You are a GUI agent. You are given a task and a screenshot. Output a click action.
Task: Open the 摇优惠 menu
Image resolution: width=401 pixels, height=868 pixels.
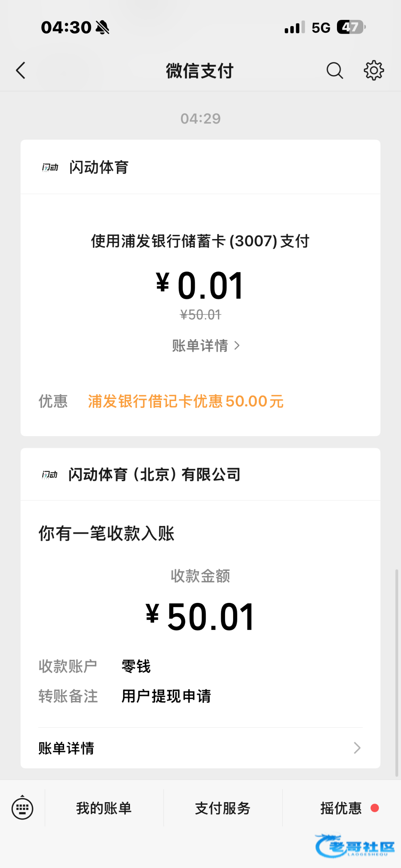341,808
